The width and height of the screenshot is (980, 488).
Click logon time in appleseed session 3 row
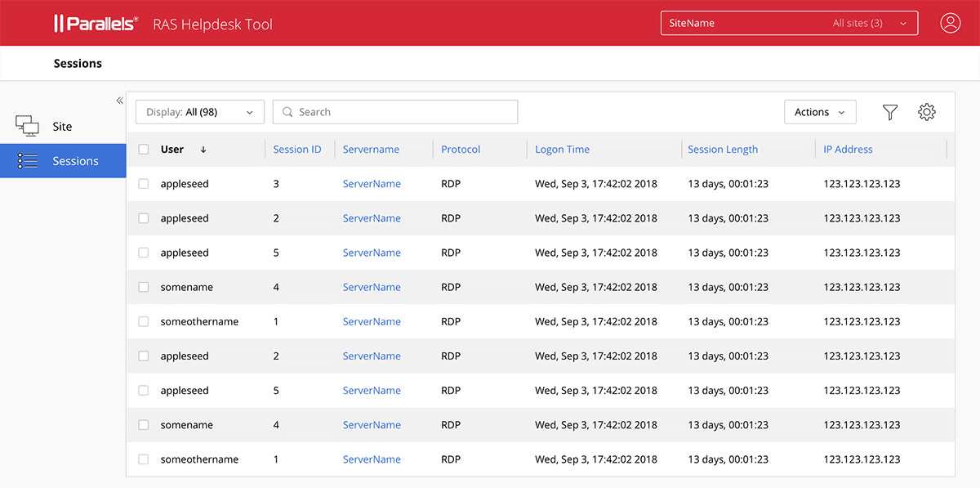pos(596,184)
